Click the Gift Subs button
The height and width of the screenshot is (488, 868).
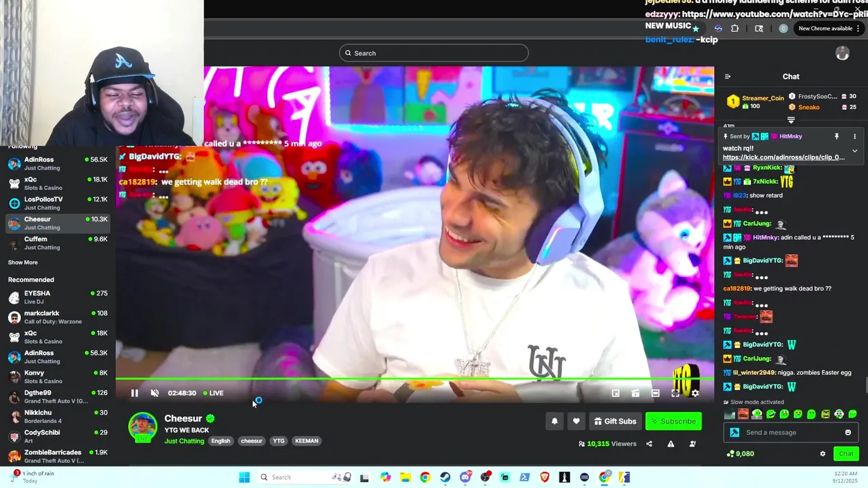(614, 421)
